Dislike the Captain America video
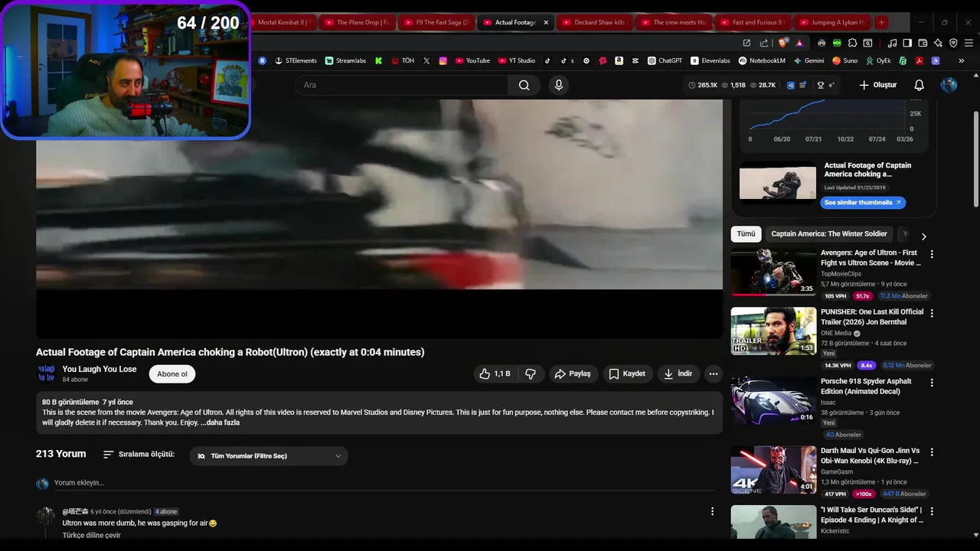980x551 pixels. (x=530, y=373)
